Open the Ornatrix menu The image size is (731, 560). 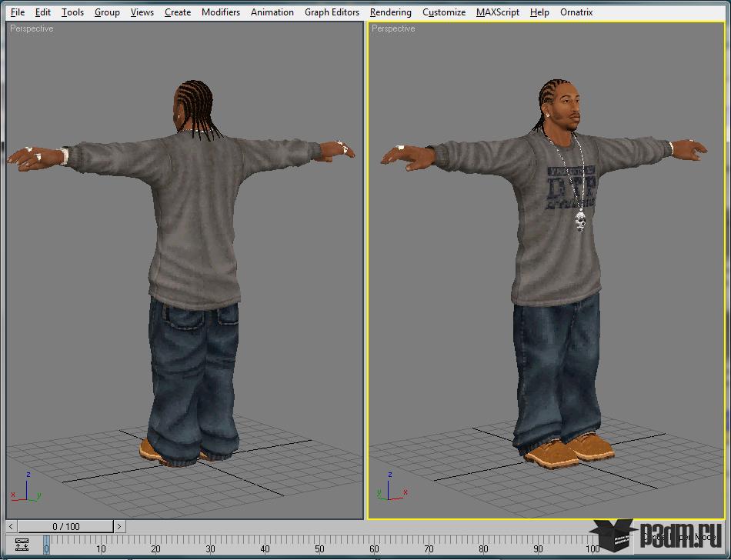tap(576, 12)
